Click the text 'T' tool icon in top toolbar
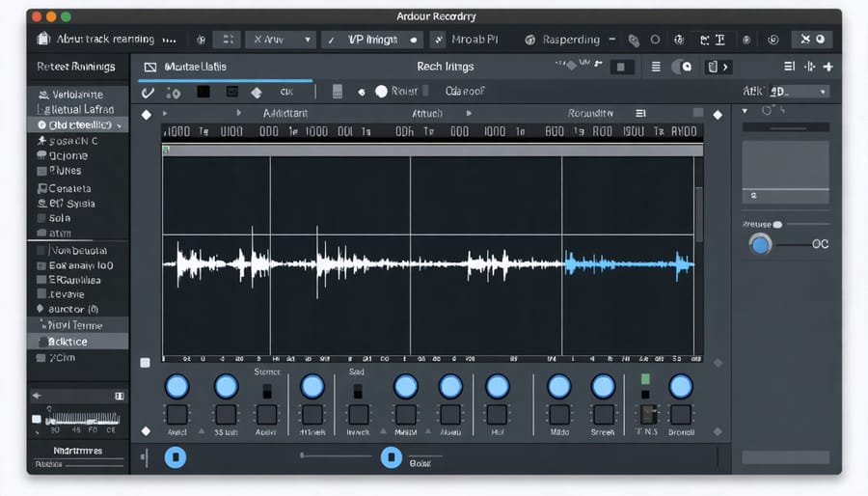868x496 pixels. (719, 40)
